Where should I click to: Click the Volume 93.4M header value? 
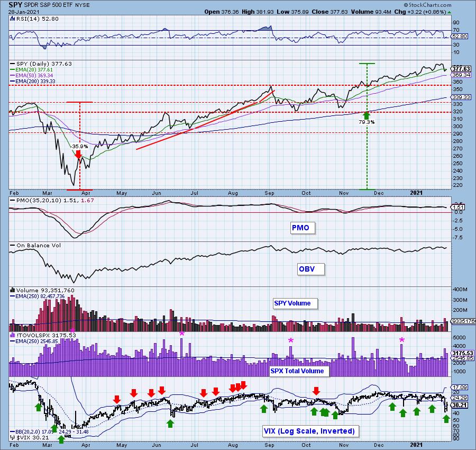(371, 12)
